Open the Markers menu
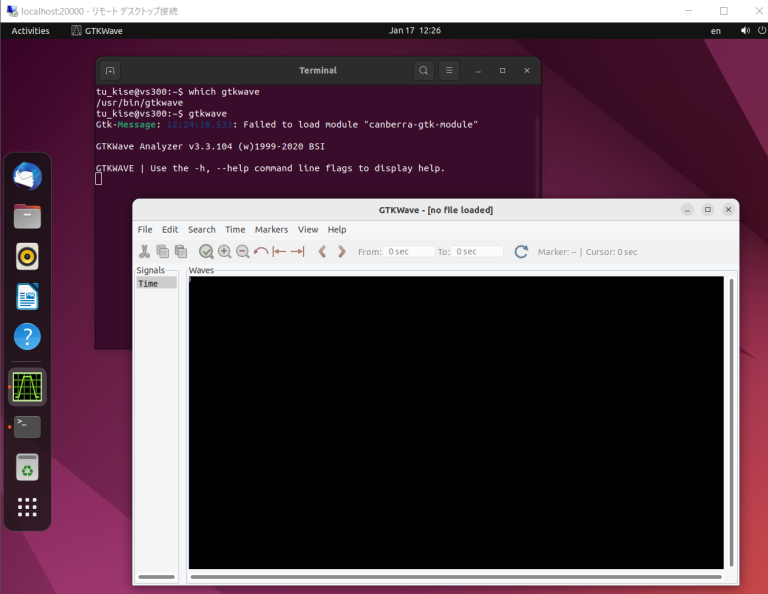This screenshot has width=768, height=594. 271,230
